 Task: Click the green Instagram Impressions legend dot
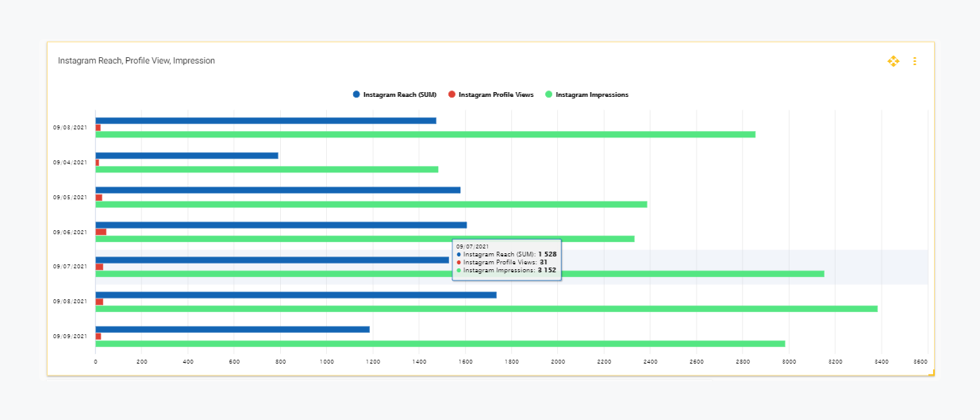[x=549, y=94]
